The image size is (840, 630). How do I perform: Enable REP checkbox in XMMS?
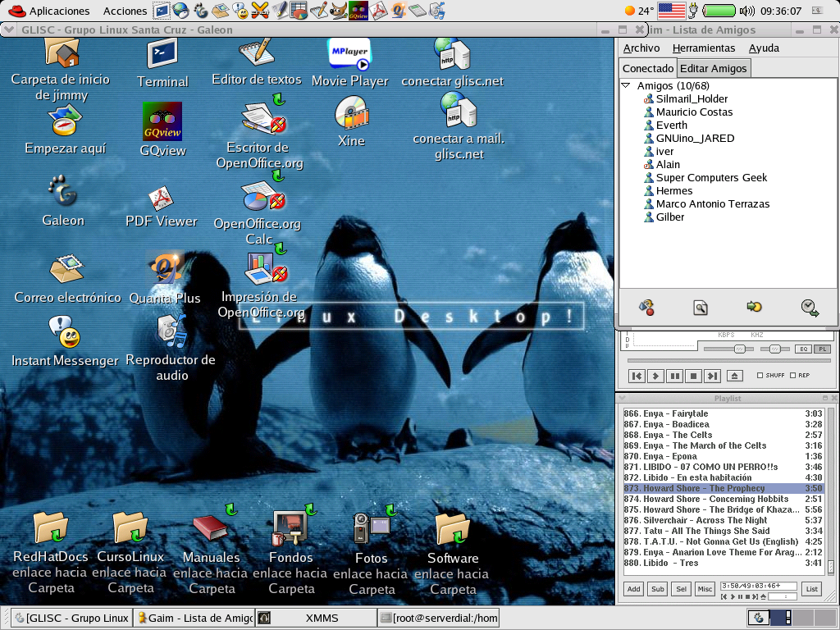point(793,376)
